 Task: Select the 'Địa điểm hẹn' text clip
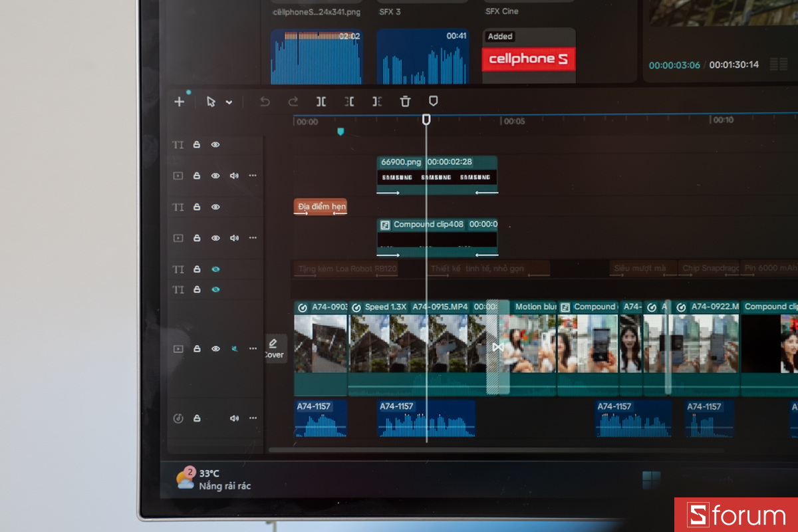tap(321, 207)
